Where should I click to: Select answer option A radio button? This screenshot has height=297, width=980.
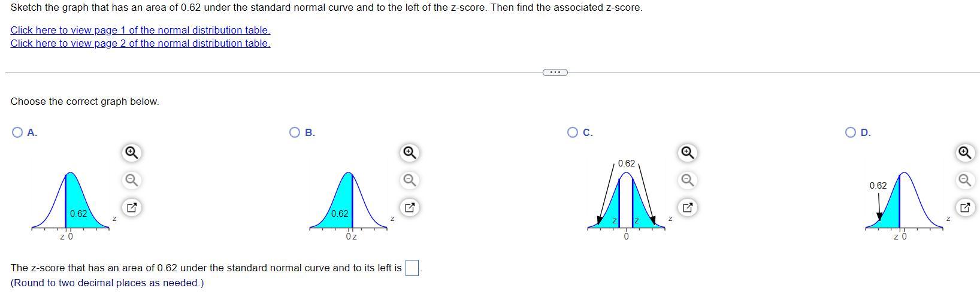(x=17, y=133)
